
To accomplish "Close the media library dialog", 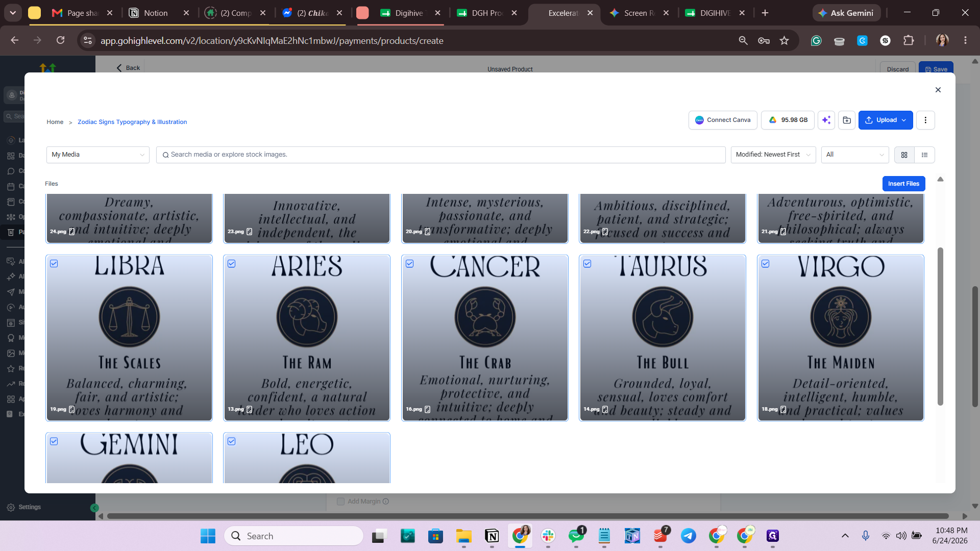I will click(938, 90).
